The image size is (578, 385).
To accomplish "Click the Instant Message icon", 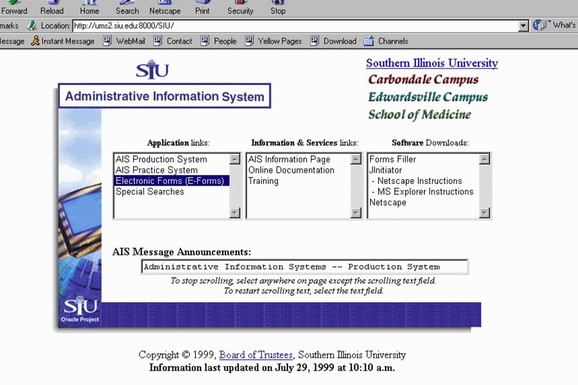I will [x=35, y=41].
